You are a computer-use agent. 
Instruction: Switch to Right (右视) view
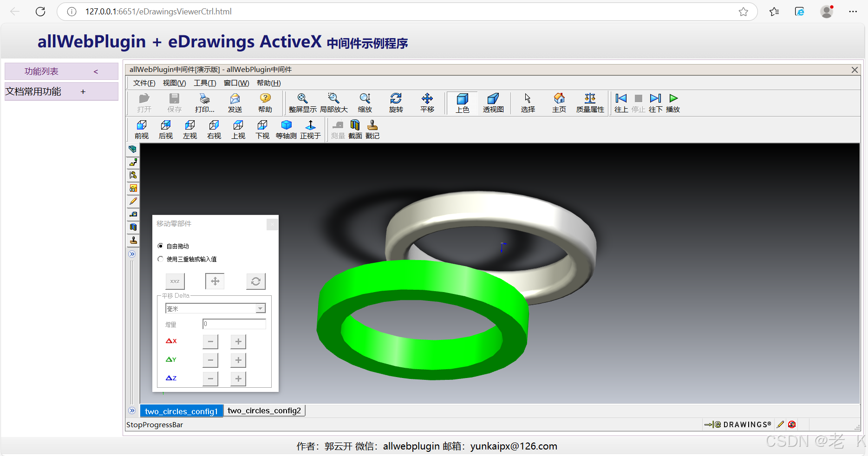pyautogui.click(x=214, y=129)
